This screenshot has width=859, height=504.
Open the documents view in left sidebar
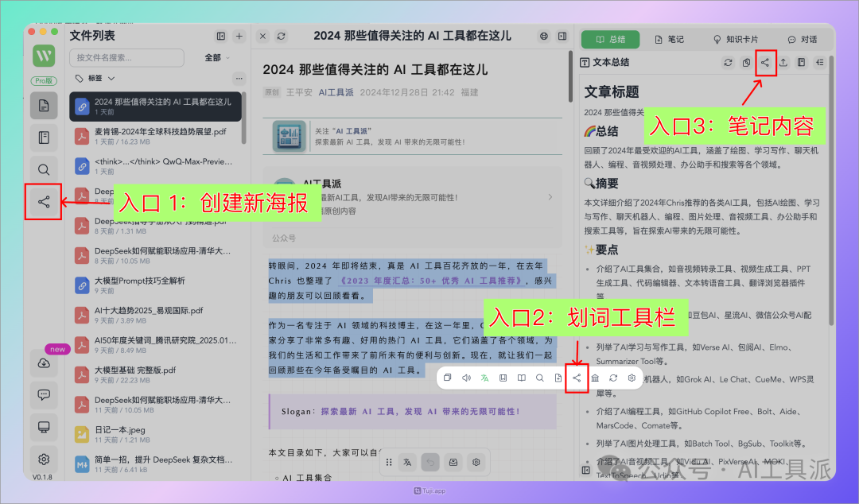(x=44, y=106)
